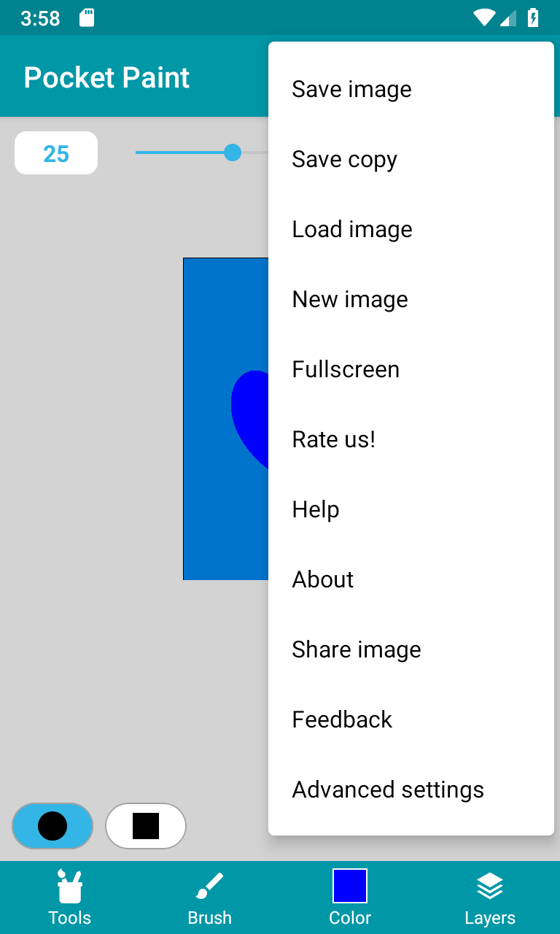Select the round brush tip shape
Image resolution: width=560 pixels, height=934 pixels.
pyautogui.click(x=52, y=826)
